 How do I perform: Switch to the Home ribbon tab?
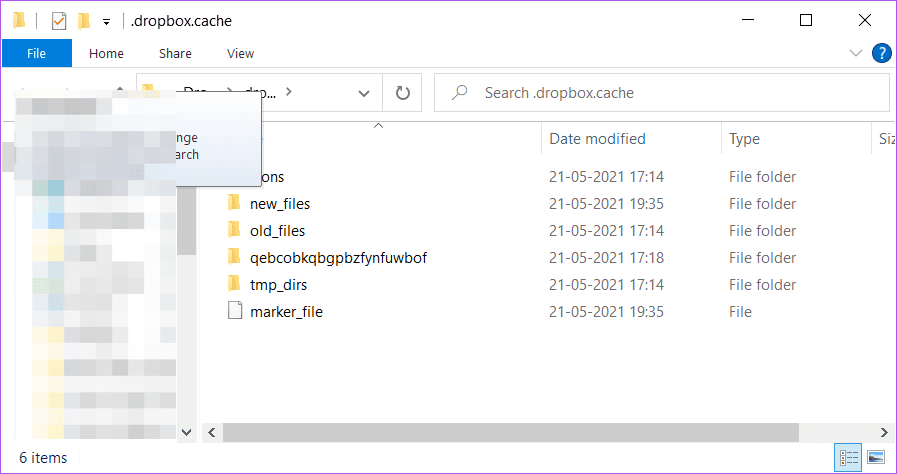tap(106, 53)
